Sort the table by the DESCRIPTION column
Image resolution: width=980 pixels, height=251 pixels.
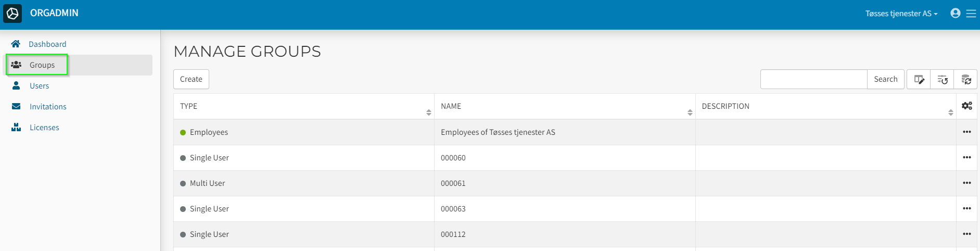[950, 112]
